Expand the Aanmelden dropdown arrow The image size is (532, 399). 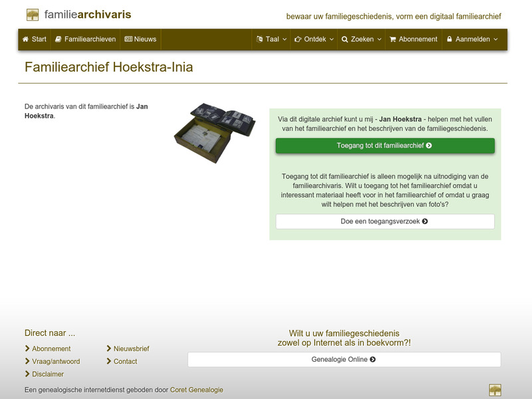495,39
